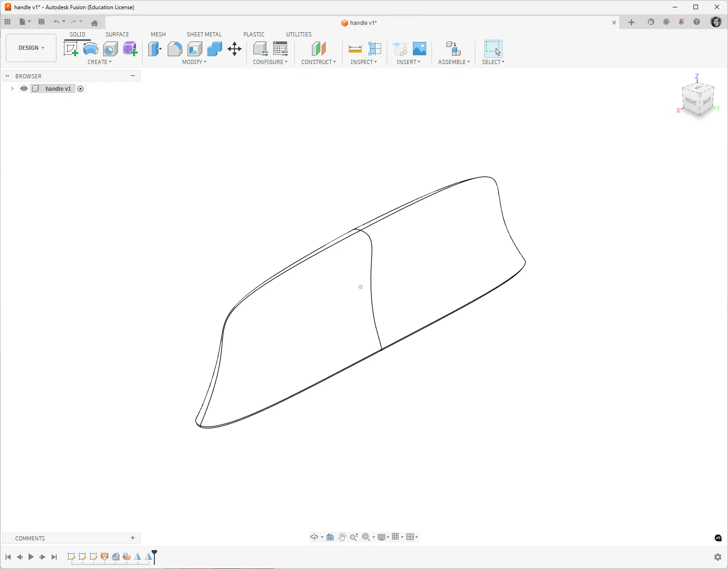Expand the Comments panel plus button
This screenshot has width=728, height=569.
pyautogui.click(x=133, y=538)
